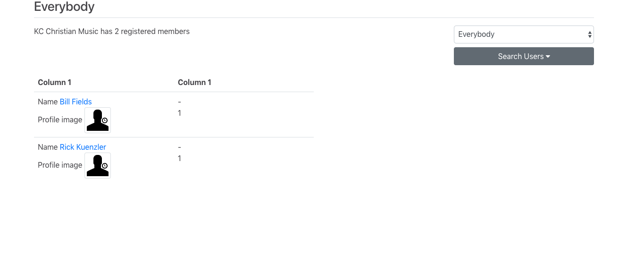
Task: Click the first Column 1 table header
Action: (x=55, y=82)
